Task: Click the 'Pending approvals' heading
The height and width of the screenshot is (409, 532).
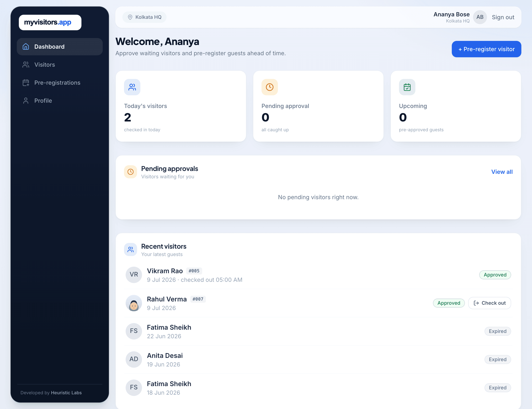Action: point(170,169)
